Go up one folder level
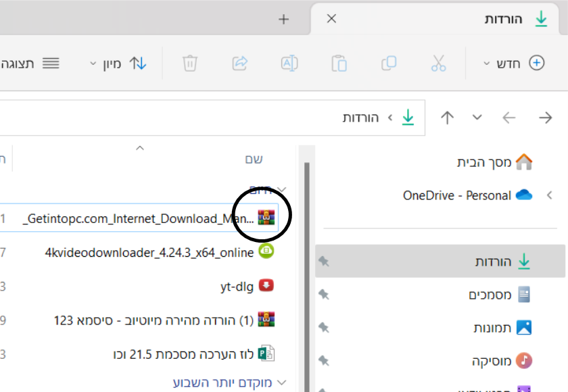Viewport: 568px width, 392px height. click(448, 118)
